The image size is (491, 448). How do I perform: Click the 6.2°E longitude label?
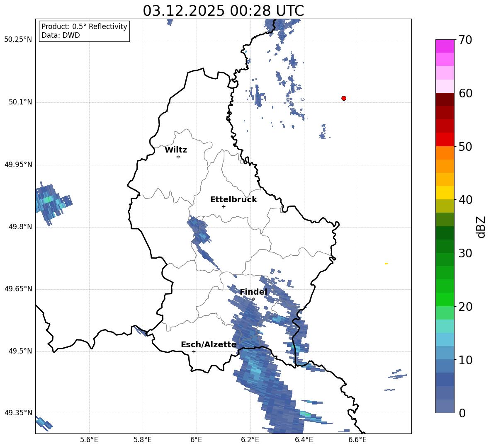click(x=250, y=440)
